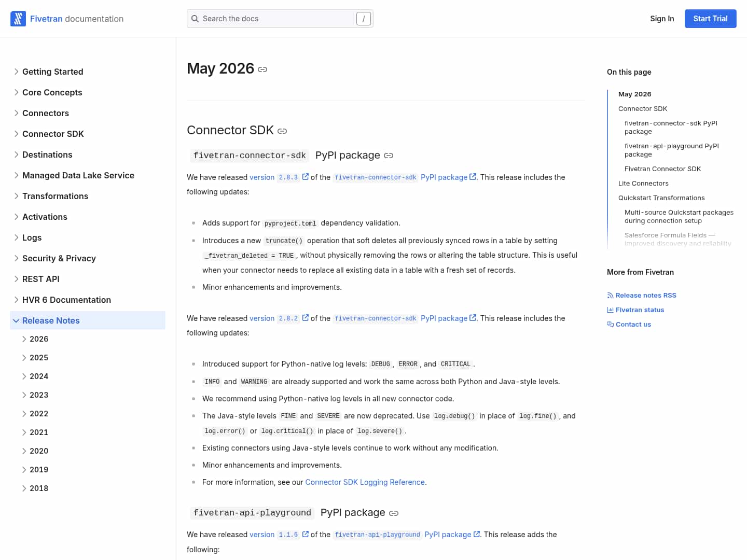Viewport: 747px width, 560px height.
Task: Expand the Core Concepts section
Action: click(x=17, y=92)
